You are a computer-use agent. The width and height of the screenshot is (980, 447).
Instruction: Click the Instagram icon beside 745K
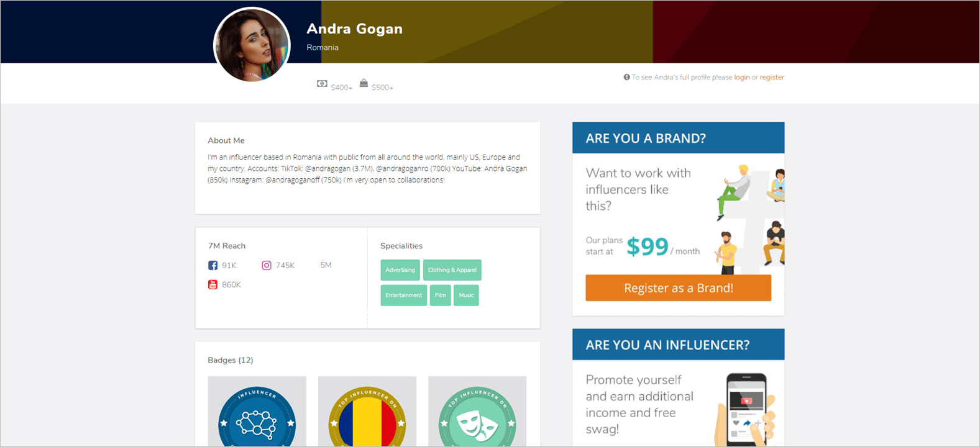tap(266, 265)
